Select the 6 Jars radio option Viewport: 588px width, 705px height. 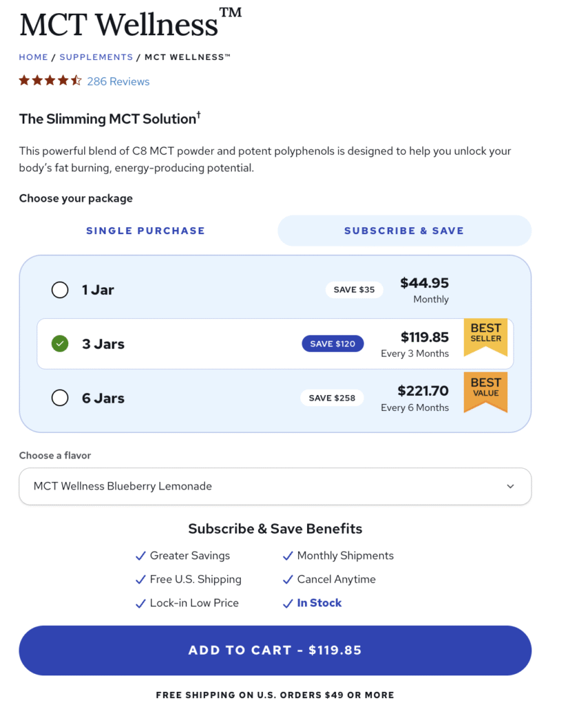click(60, 398)
